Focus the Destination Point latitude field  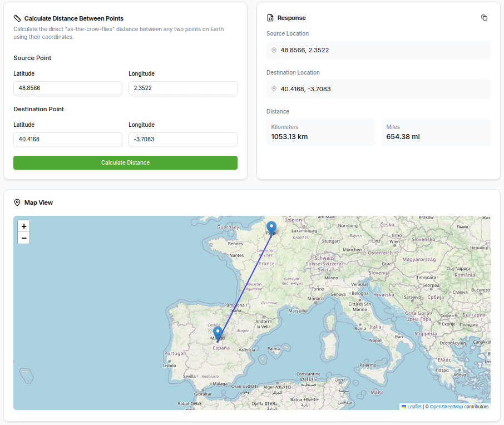pos(68,139)
